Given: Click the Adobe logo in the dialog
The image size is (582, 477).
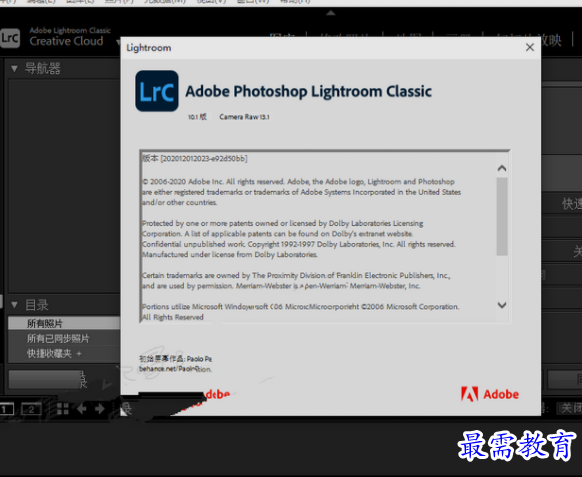Looking at the screenshot, I should coord(490,394).
